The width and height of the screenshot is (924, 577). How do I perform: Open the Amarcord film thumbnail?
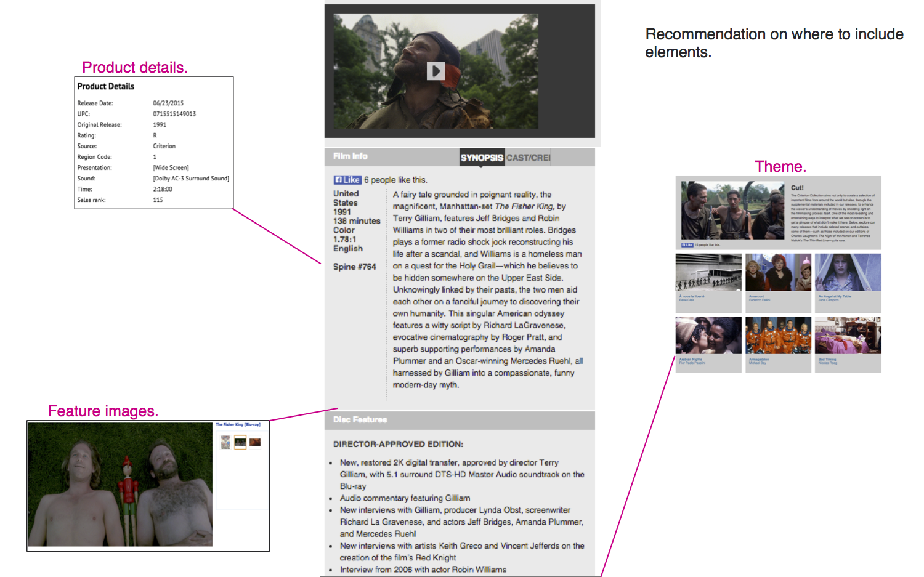pyautogui.click(x=778, y=272)
